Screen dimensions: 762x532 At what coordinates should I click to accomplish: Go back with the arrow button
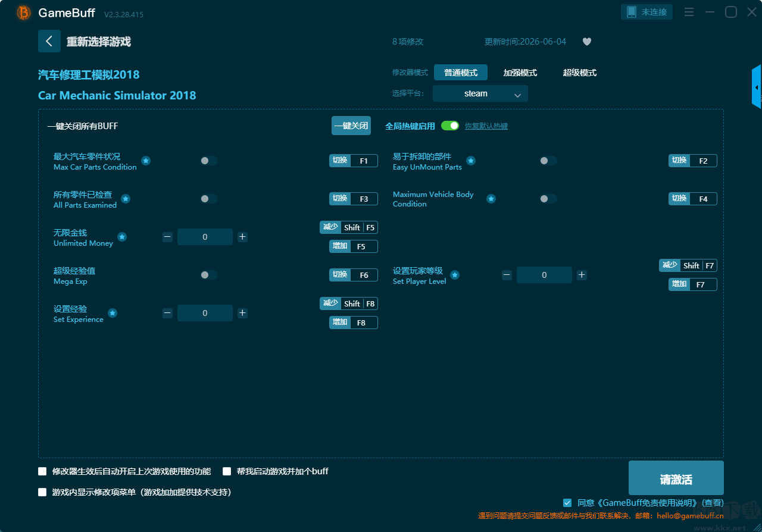[x=49, y=41]
